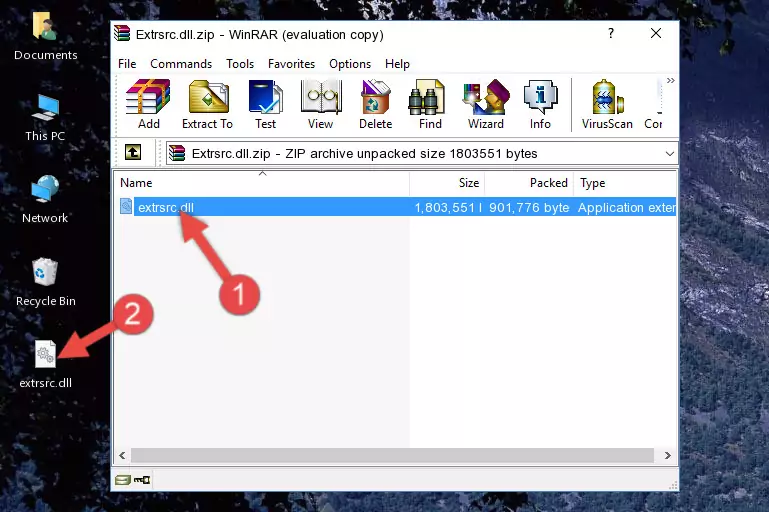Viewport: 769px width, 512px height.
Task: Start the VirusScan tool
Action: 607,104
